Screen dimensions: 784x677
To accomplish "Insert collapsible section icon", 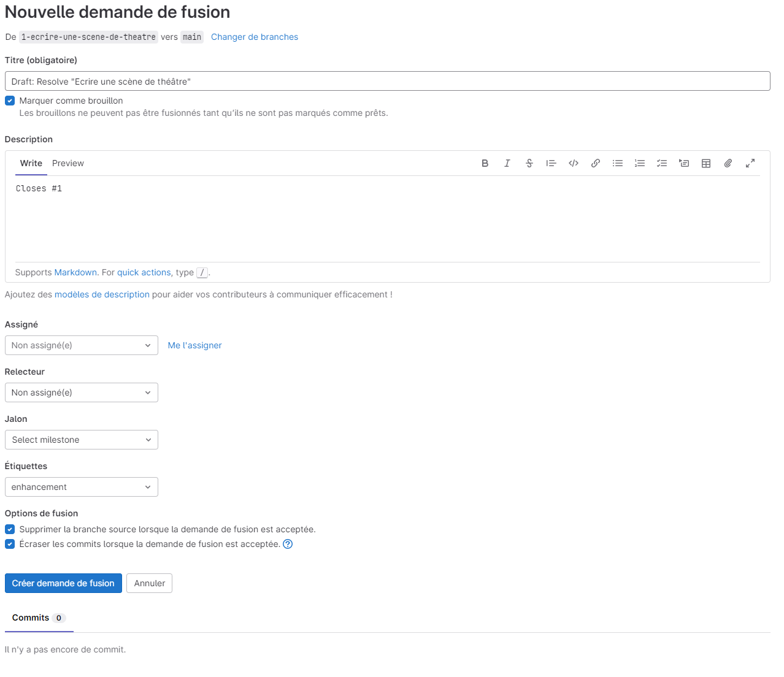I will click(683, 163).
